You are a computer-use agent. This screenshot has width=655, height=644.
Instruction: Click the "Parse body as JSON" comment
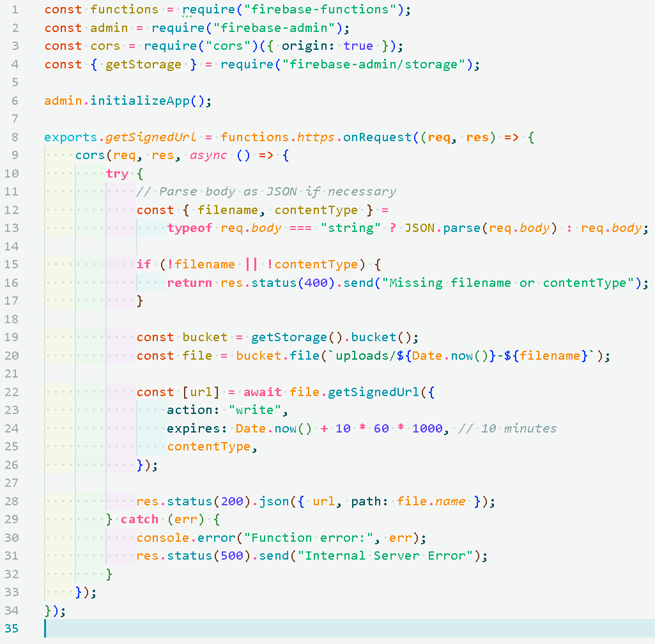pos(266,192)
